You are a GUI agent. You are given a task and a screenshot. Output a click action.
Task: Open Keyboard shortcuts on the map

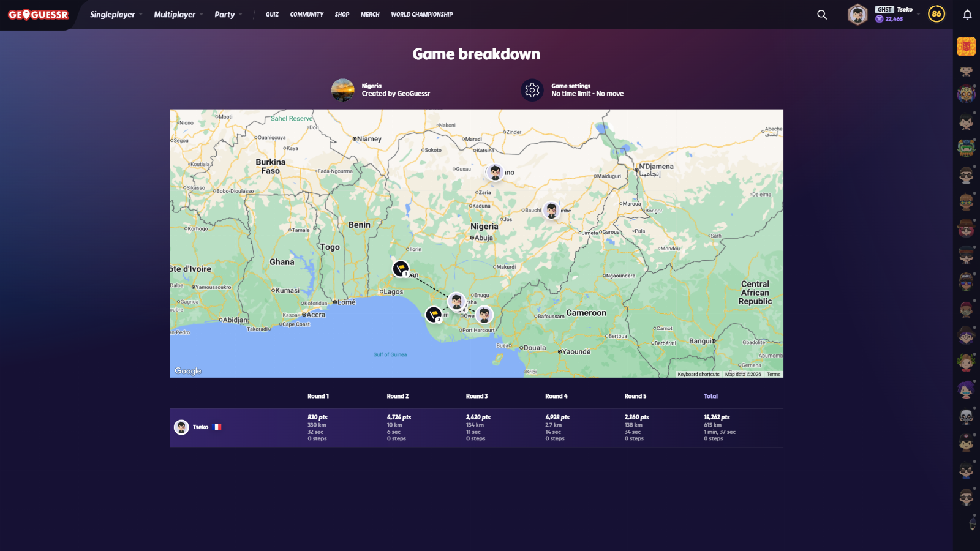698,374
